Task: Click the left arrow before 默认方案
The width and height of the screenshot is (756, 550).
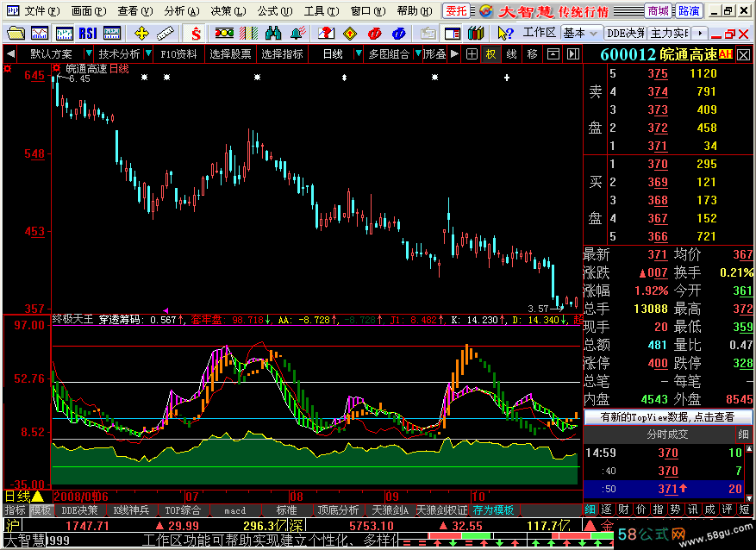Action: pos(10,54)
